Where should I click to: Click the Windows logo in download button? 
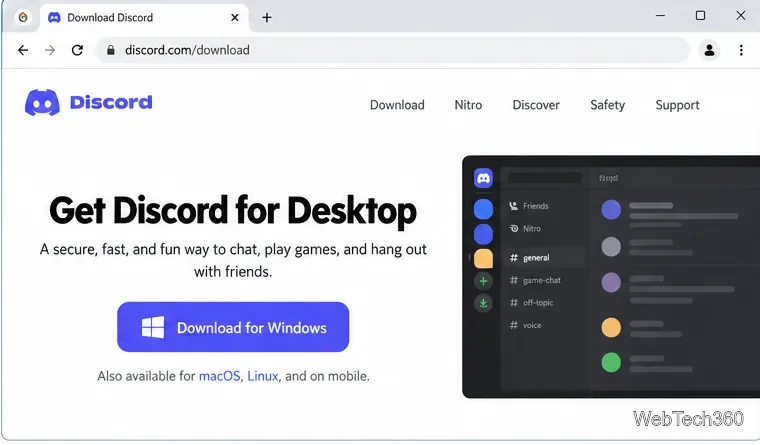point(153,327)
